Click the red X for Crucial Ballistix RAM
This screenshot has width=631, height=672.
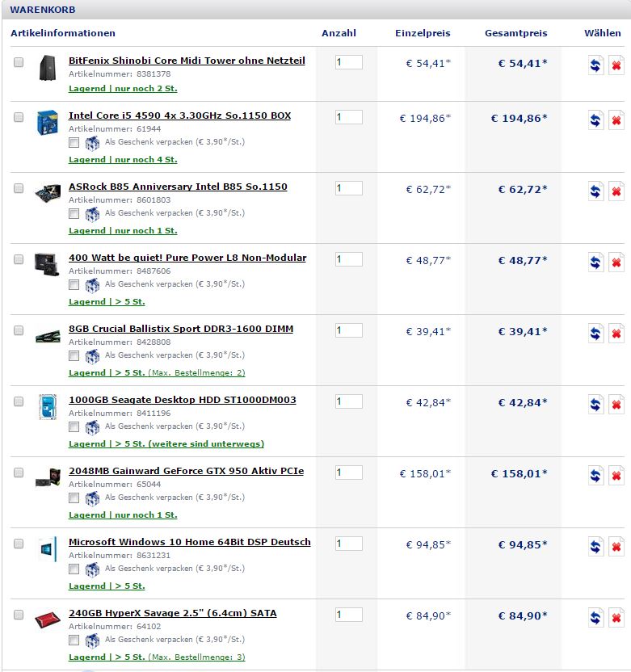[616, 334]
